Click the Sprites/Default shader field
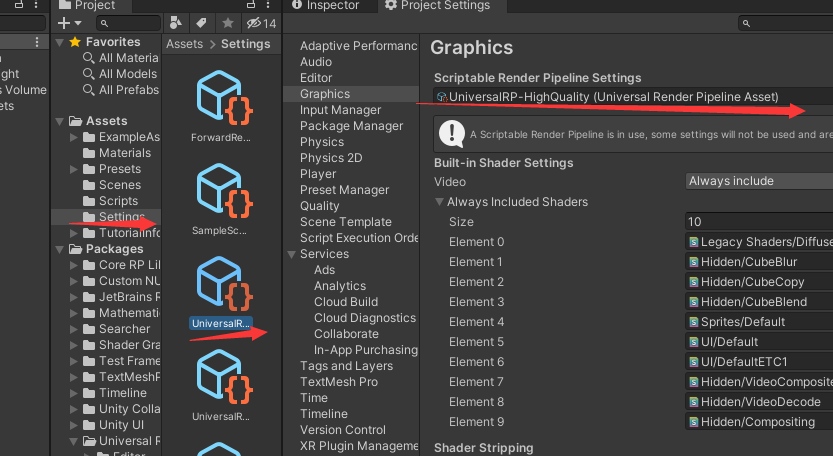This screenshot has width=833, height=456. [759, 322]
